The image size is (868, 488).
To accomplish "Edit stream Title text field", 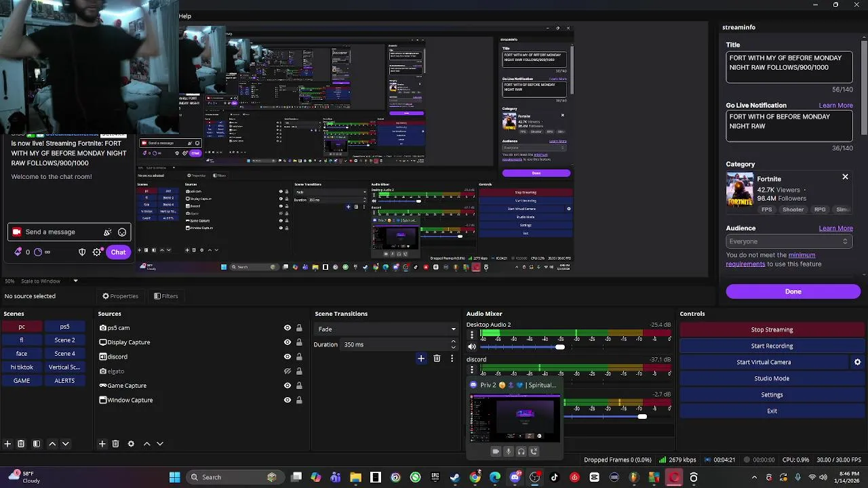I will tap(789, 67).
